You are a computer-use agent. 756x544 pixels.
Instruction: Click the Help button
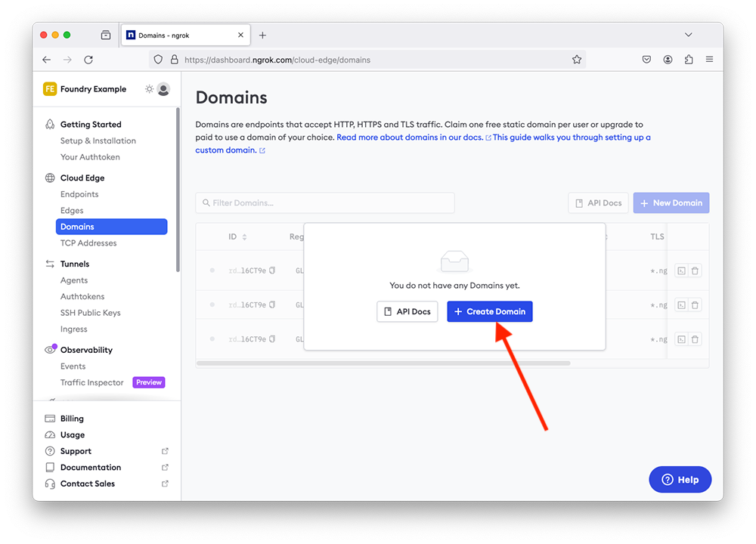tap(680, 480)
